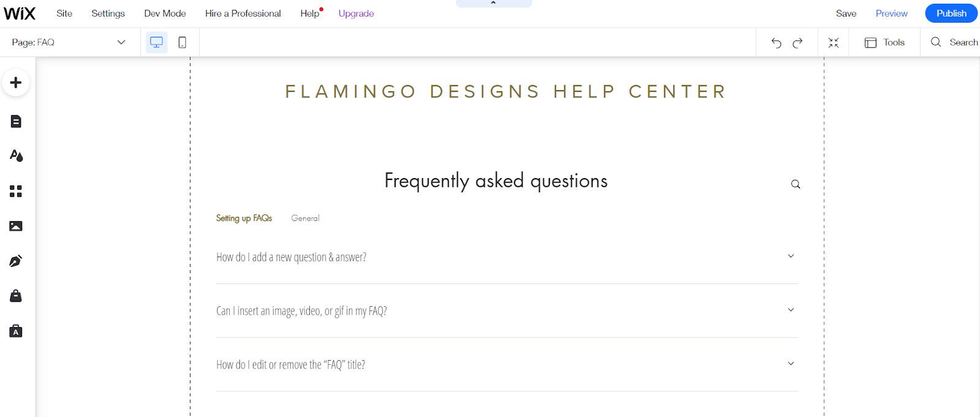Image resolution: width=980 pixels, height=417 pixels.
Task: Expand the "Can I insert an image" question
Action: pyautogui.click(x=791, y=310)
